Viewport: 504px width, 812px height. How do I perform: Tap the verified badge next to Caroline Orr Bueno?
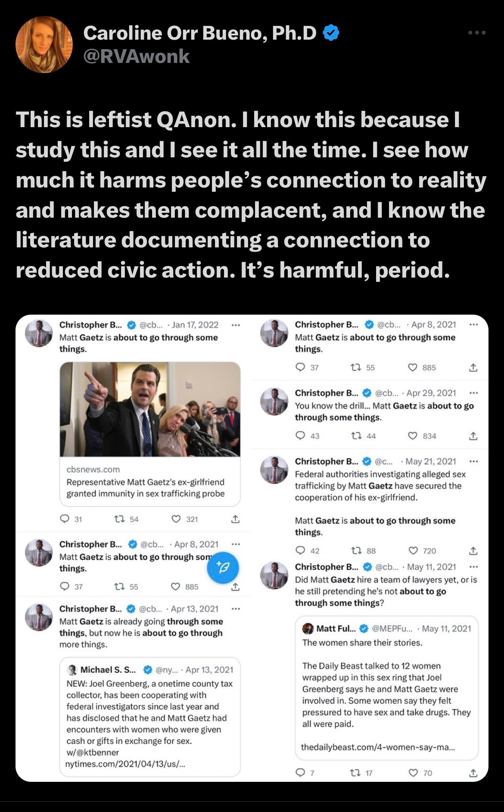point(331,33)
